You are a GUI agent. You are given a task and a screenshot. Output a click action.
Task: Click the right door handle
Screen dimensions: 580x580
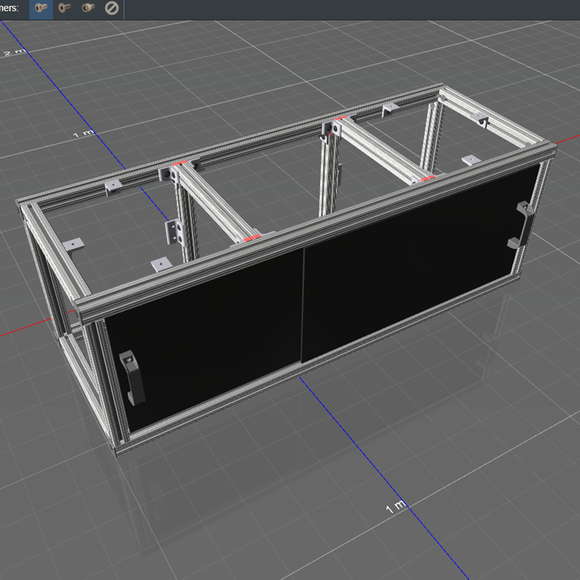click(x=522, y=225)
